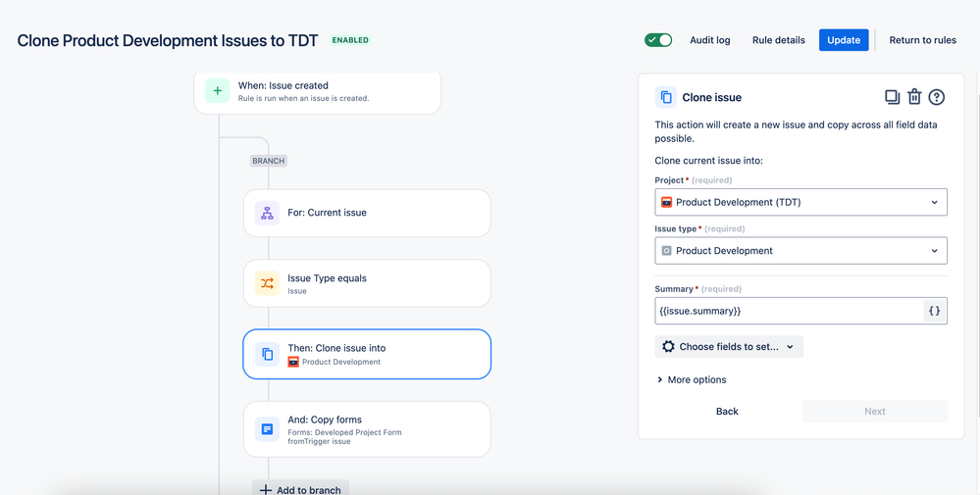Select the When: Issue created trigger card
980x495 pixels.
[318, 92]
